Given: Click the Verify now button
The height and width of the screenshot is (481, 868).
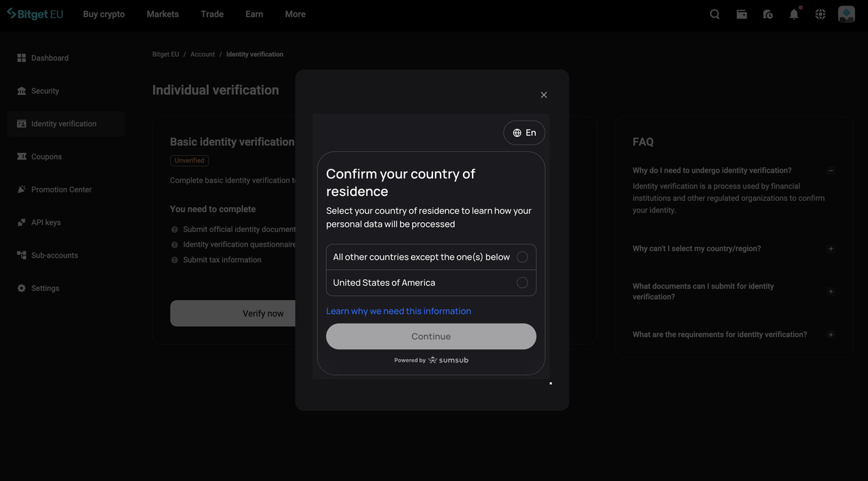Looking at the screenshot, I should click(233, 313).
